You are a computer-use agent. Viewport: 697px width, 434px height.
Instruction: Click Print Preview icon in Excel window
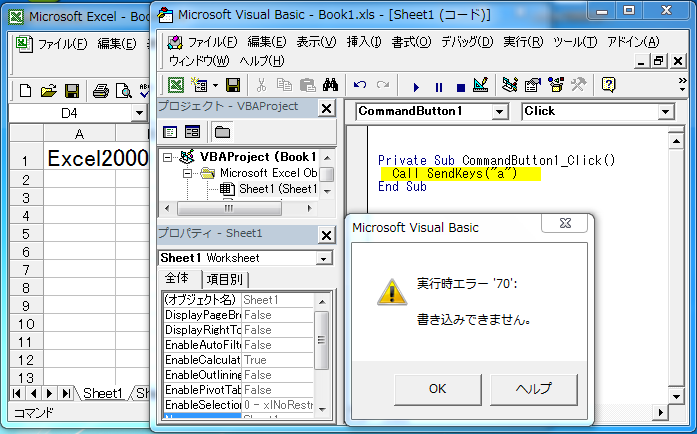[124, 91]
